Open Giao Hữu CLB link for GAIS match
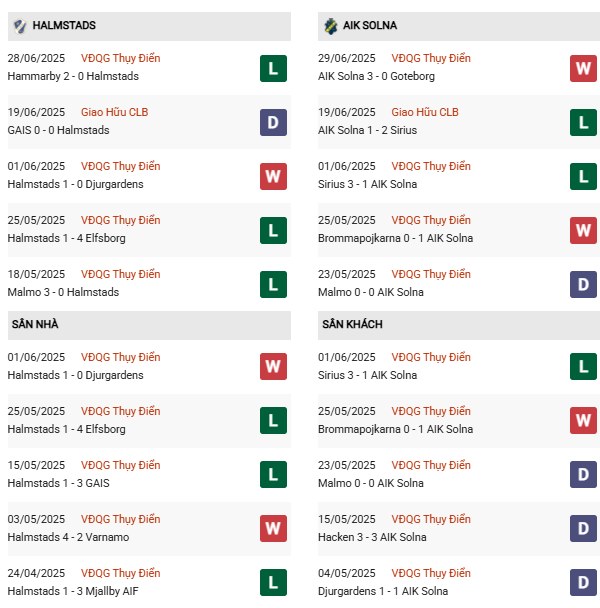Viewport: 600px width, 608px height. (115, 112)
